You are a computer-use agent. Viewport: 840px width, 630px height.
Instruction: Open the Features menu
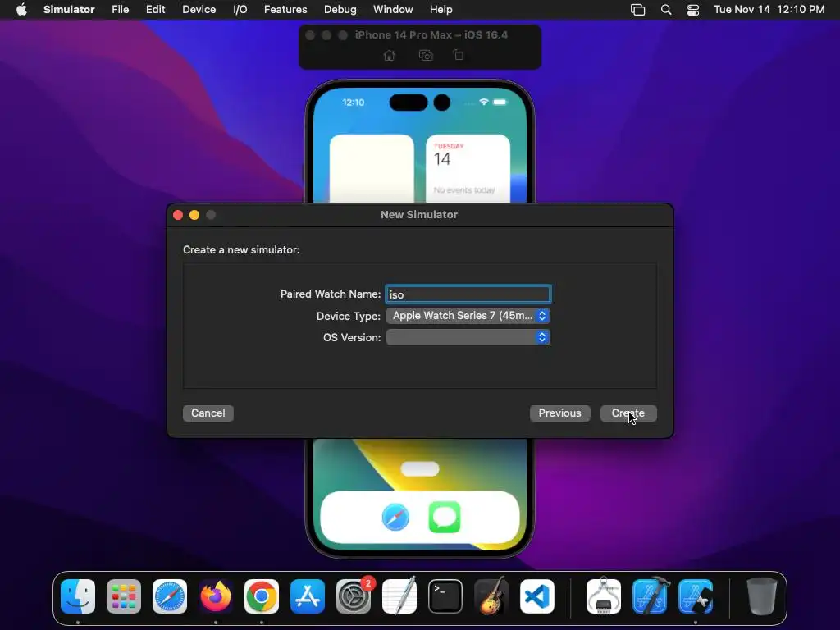285,10
